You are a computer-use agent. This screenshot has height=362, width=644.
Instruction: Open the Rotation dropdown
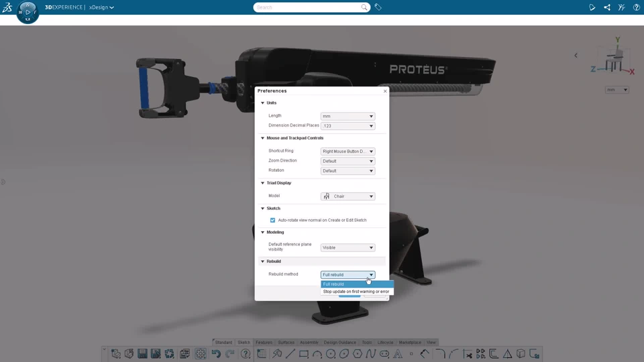tap(347, 171)
